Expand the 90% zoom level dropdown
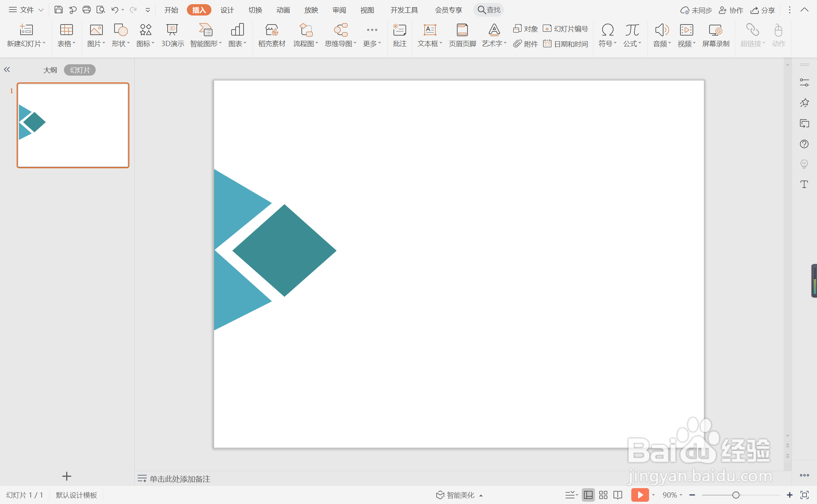This screenshot has width=817, height=504. [672, 495]
